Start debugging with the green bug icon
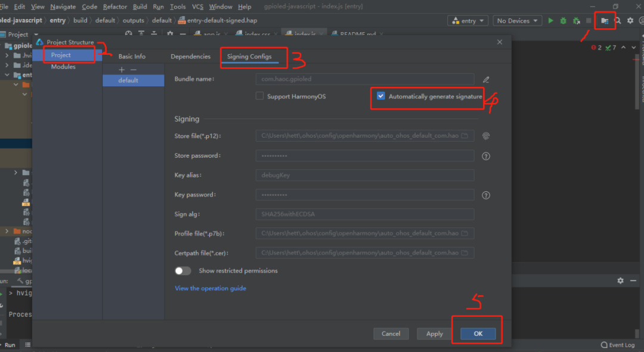The height and width of the screenshot is (352, 644). 563,20
